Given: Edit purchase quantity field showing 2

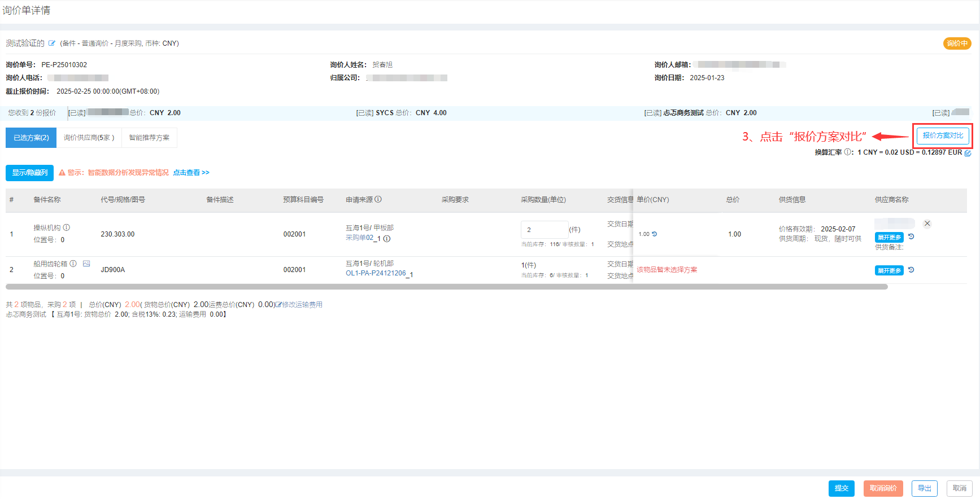Looking at the screenshot, I should click(544, 230).
